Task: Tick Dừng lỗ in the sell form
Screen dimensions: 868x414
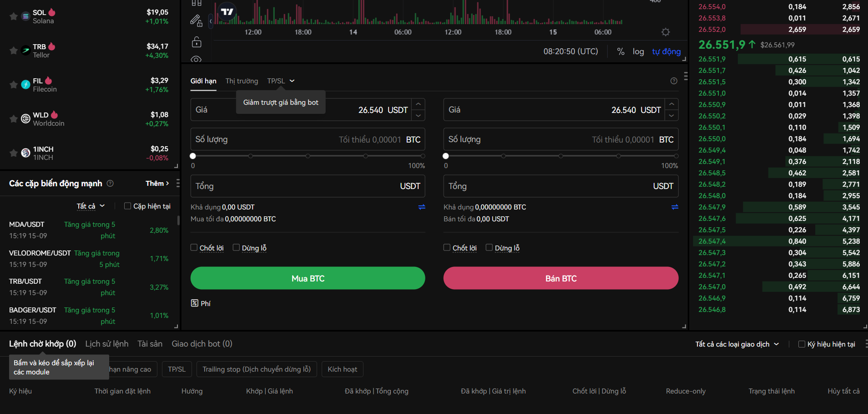Action: 489,247
